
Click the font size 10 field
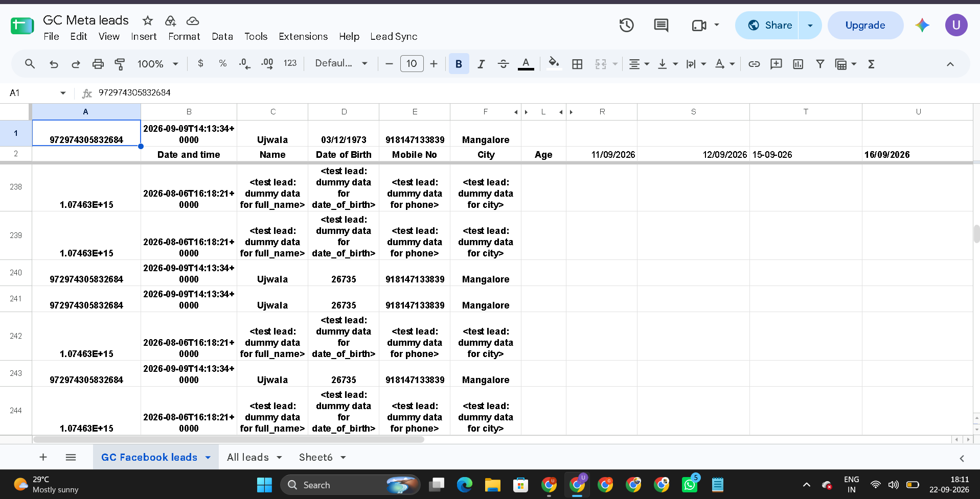coord(412,63)
